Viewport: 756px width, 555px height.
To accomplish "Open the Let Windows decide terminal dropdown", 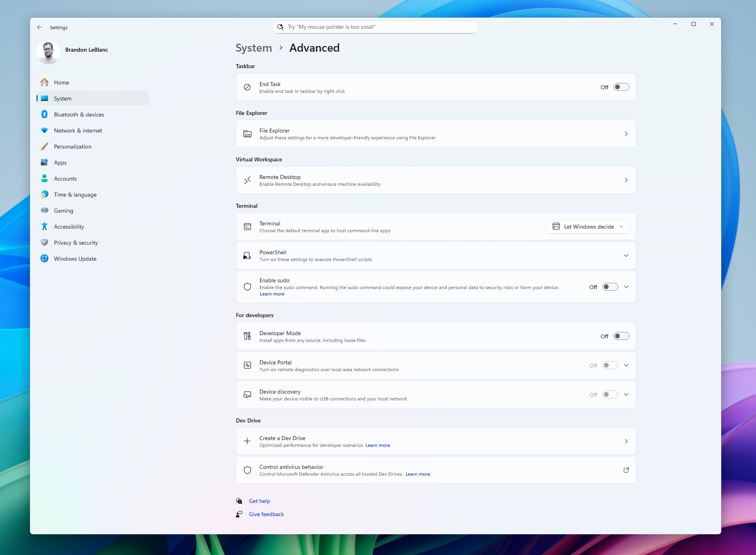I will point(587,226).
